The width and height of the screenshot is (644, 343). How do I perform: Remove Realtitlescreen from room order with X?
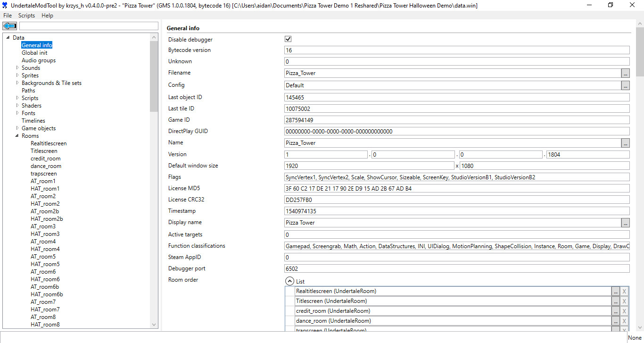tap(624, 292)
